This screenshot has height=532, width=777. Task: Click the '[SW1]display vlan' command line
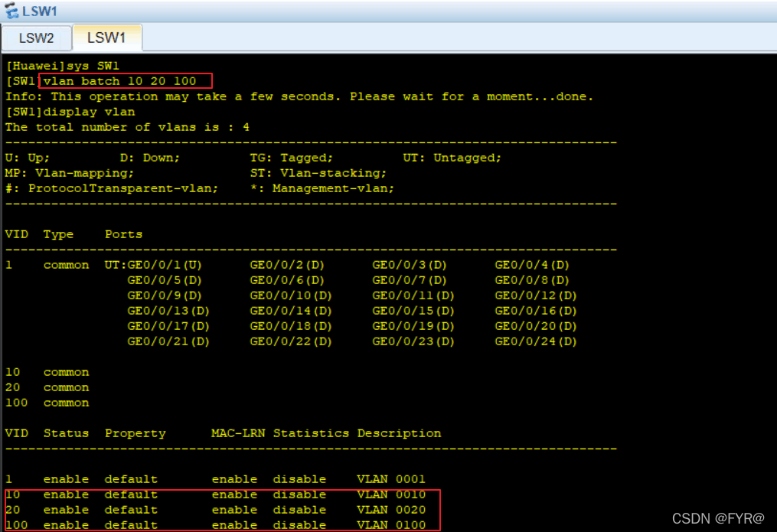point(70,112)
